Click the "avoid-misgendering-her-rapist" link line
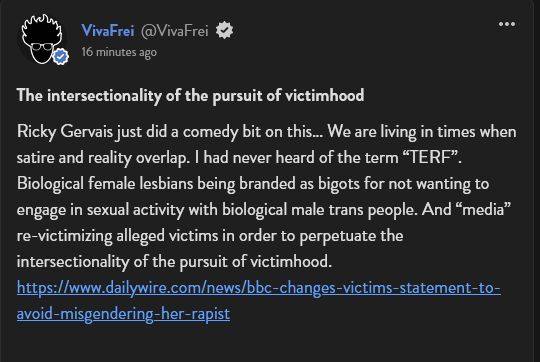 click(x=123, y=314)
